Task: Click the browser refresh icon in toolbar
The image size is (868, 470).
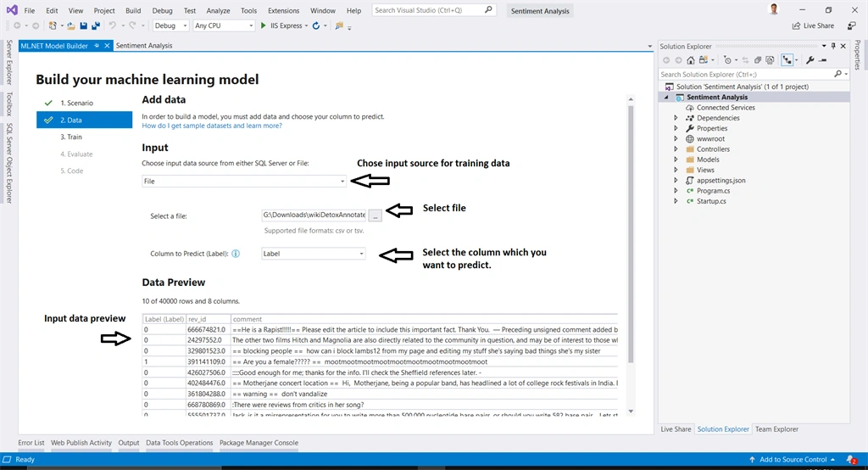Action: click(x=316, y=25)
